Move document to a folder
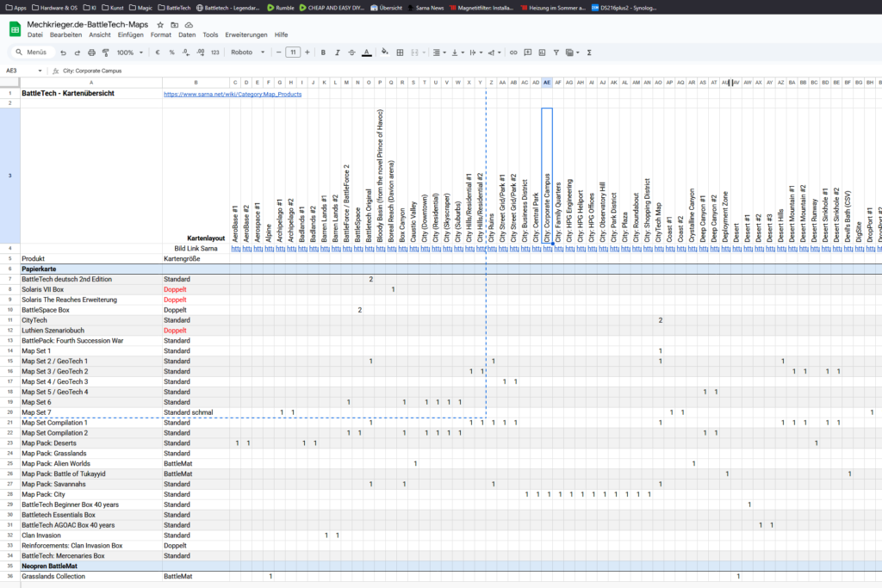This screenshot has height=588, width=882. tap(174, 25)
